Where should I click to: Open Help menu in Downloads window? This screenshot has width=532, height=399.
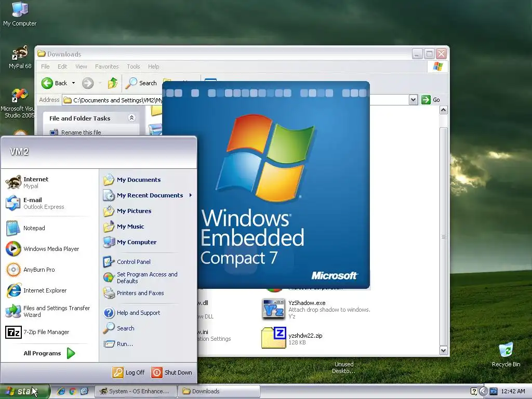153,66
